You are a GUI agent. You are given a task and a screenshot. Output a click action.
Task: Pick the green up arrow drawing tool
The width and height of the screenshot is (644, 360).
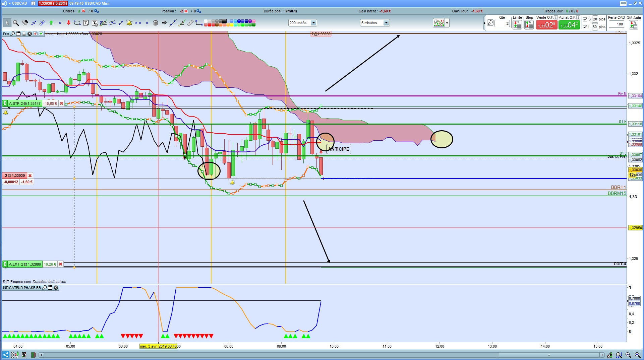[x=51, y=23]
